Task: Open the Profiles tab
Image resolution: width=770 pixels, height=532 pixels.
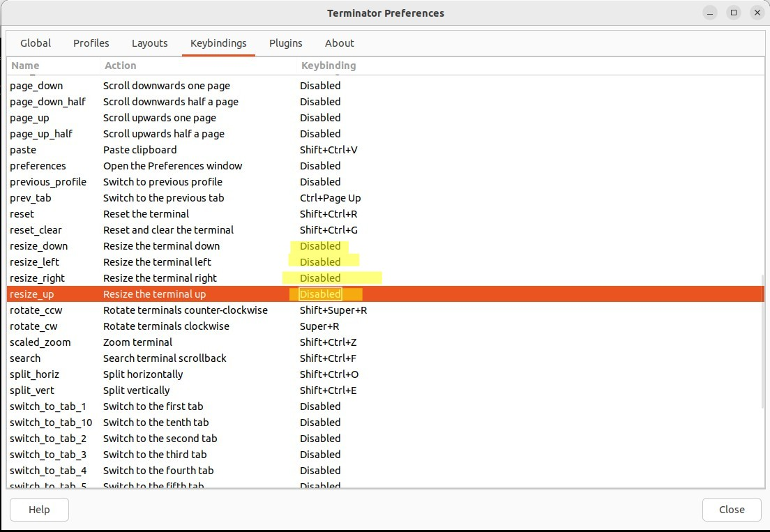Action: (91, 43)
